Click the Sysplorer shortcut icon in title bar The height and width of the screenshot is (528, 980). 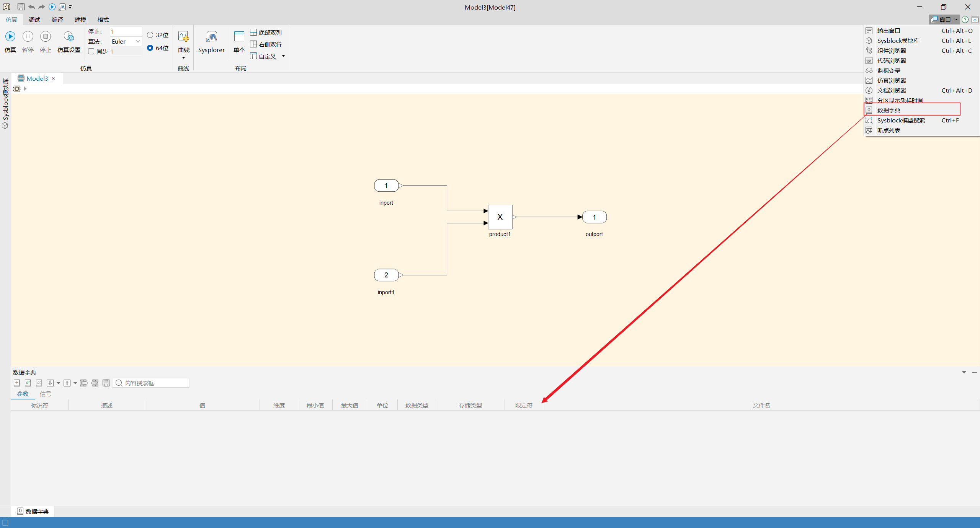[x=62, y=7]
